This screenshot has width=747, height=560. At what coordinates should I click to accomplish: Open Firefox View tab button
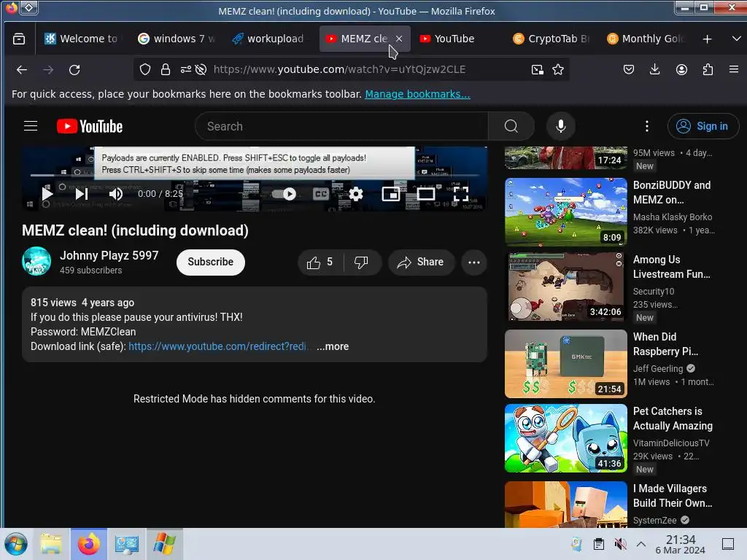coord(19,39)
